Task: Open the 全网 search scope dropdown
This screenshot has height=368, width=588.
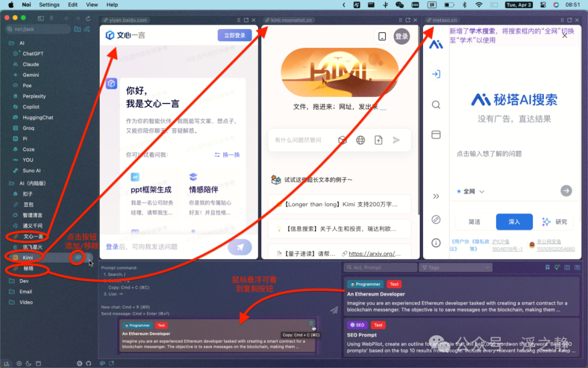Action: point(471,191)
